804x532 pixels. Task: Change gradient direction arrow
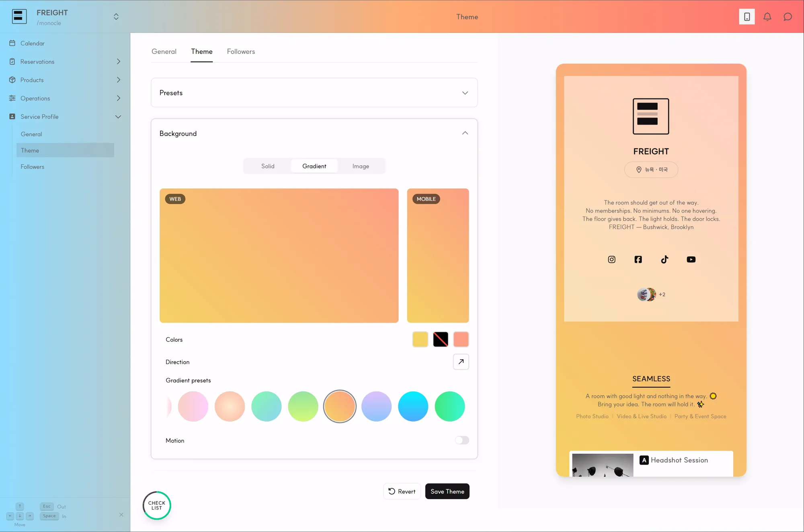461,362
